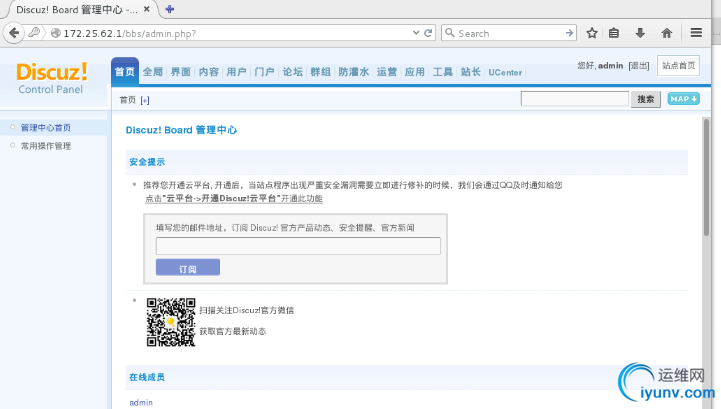
Task: Click the 安全提示 section header
Action: pyautogui.click(x=147, y=162)
